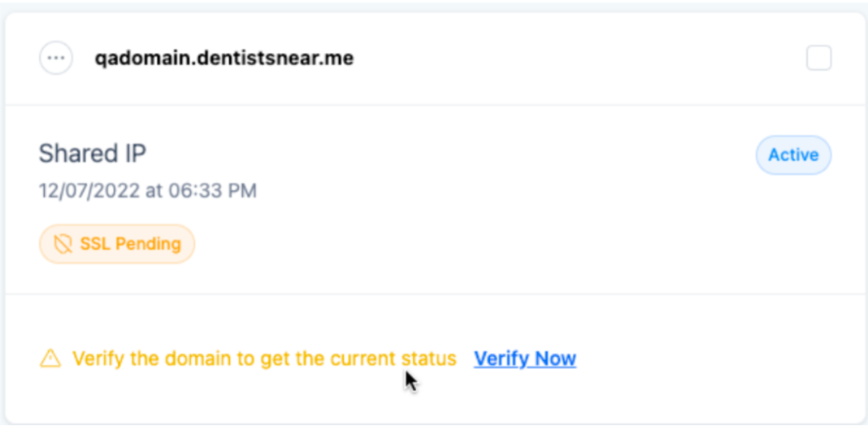Select the qadomain.dentistsnear.me checkbox
Viewport: 868px width, 426px height.
point(818,59)
